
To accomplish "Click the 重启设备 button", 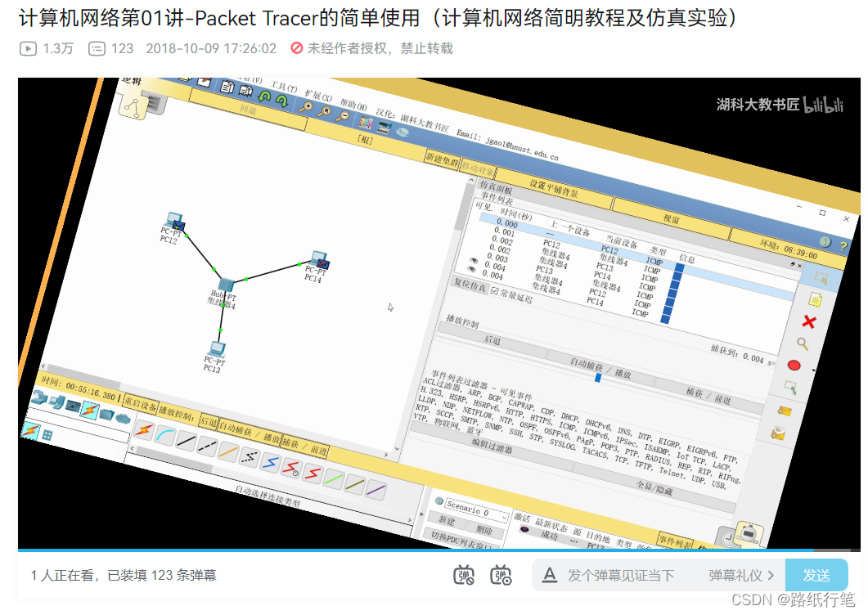I will 140,404.
